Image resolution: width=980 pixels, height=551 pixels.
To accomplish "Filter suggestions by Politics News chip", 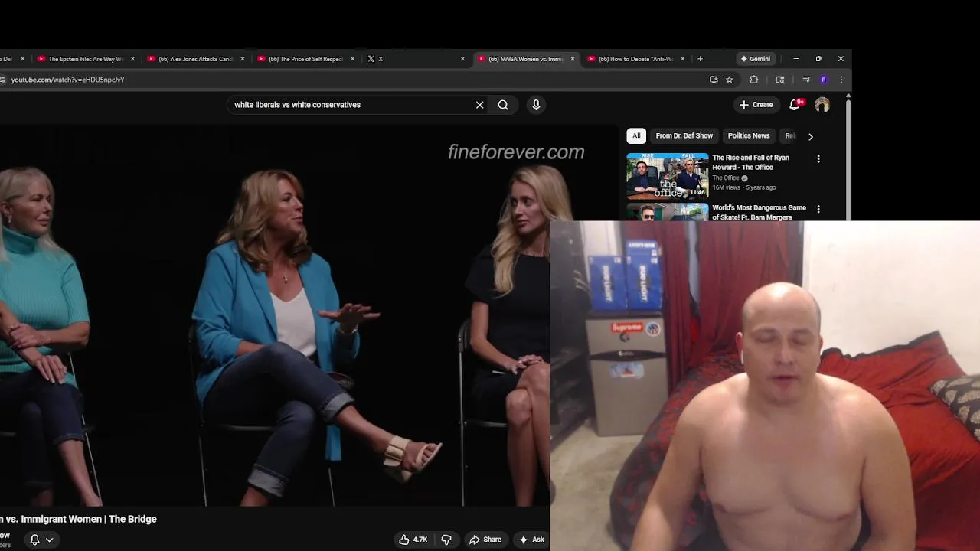I will [749, 136].
